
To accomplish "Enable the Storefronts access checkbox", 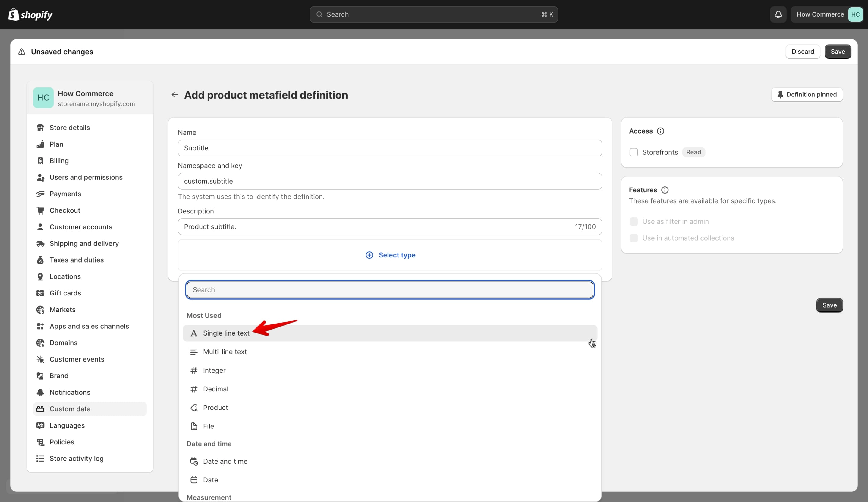I will click(634, 152).
